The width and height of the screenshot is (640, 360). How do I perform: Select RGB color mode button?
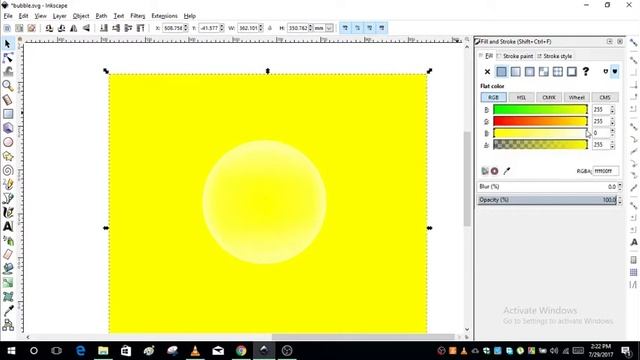(x=493, y=98)
